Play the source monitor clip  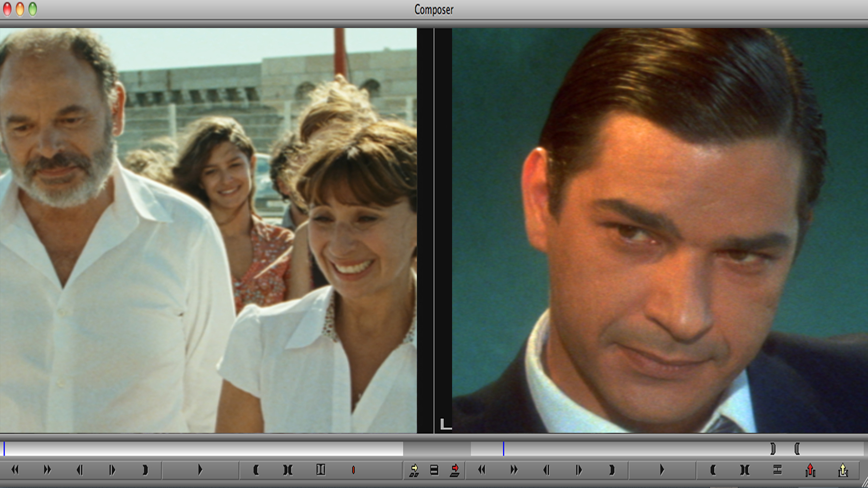pos(200,469)
